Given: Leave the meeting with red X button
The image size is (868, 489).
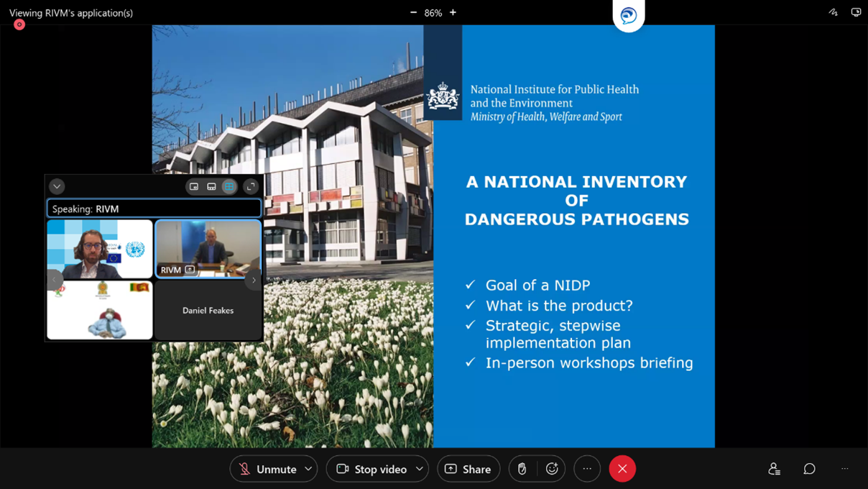Looking at the screenshot, I should 622,469.
